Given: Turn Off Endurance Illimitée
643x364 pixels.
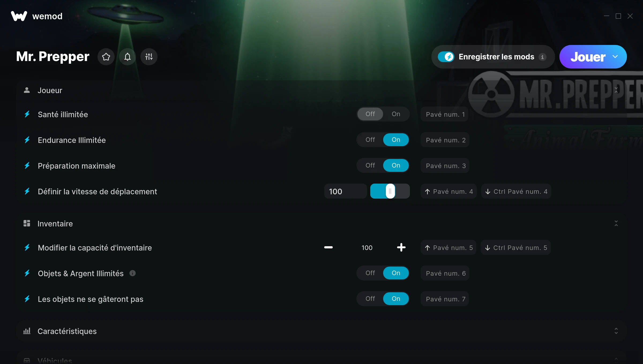Looking at the screenshot, I should pos(370,140).
